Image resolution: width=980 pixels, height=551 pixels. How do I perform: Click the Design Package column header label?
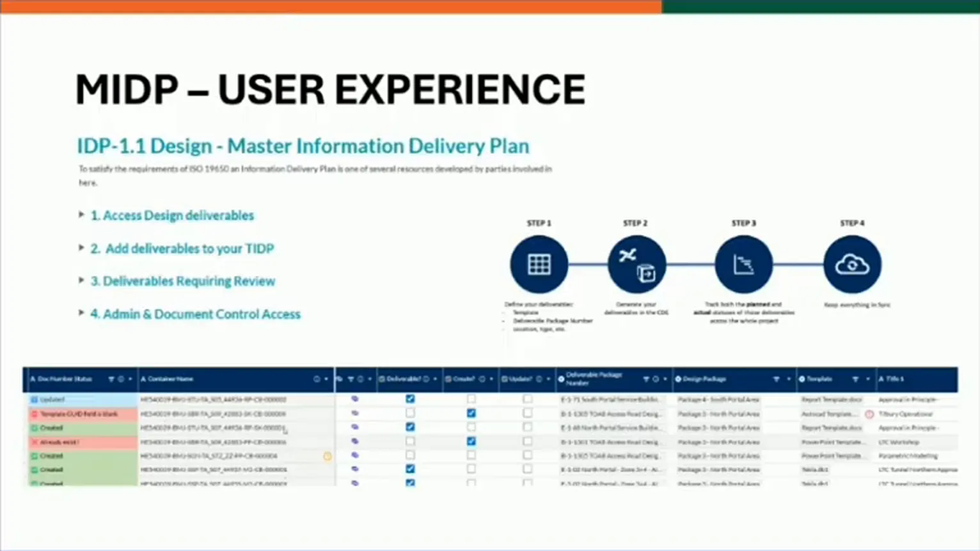704,379
